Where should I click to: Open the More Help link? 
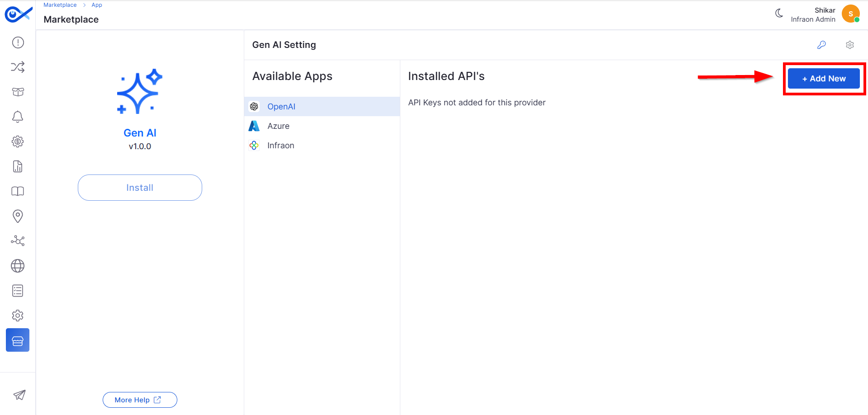click(139, 400)
